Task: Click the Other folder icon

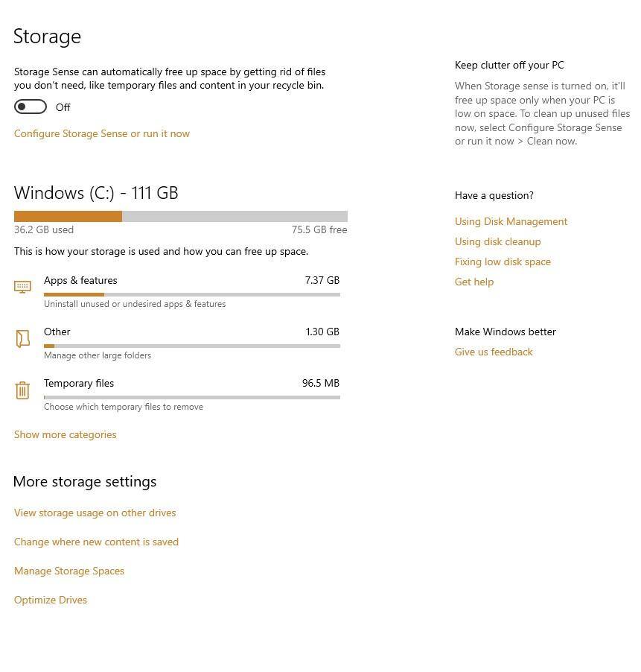Action: pos(22,338)
